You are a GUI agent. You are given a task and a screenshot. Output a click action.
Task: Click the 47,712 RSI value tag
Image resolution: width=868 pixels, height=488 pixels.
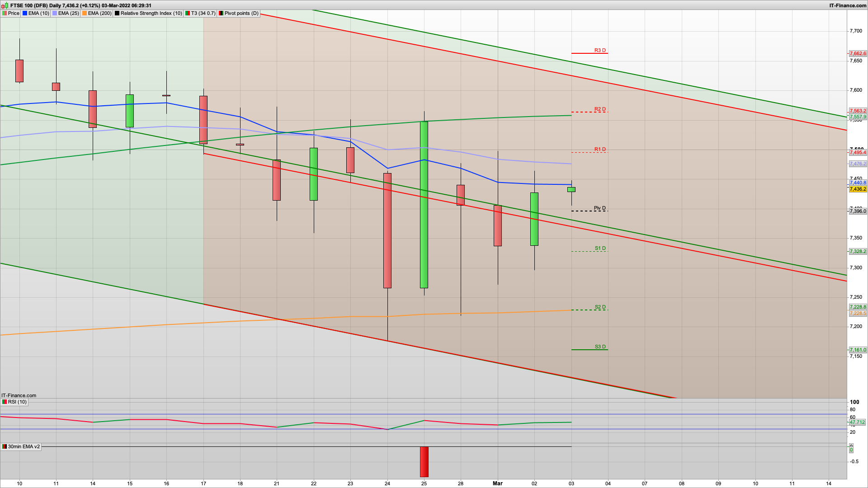[857, 422]
